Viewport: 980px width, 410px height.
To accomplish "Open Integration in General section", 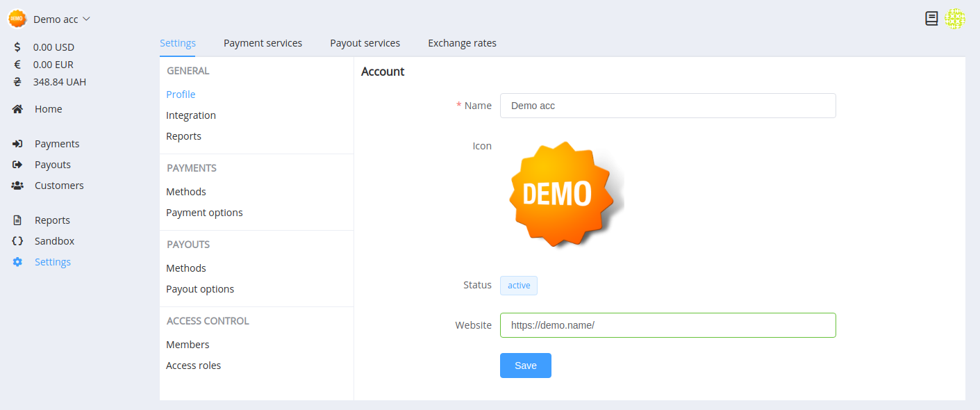I will [x=191, y=115].
